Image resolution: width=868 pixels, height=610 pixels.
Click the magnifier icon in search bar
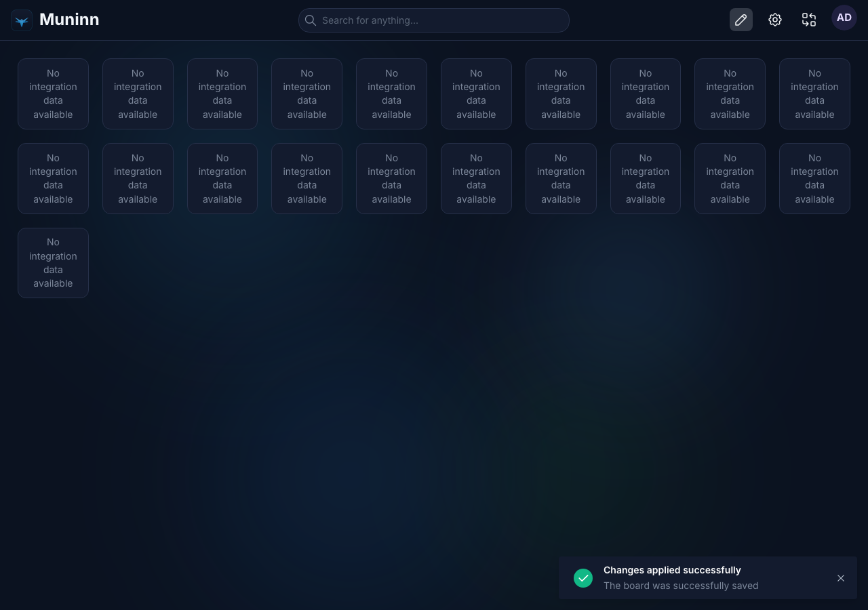pos(311,20)
